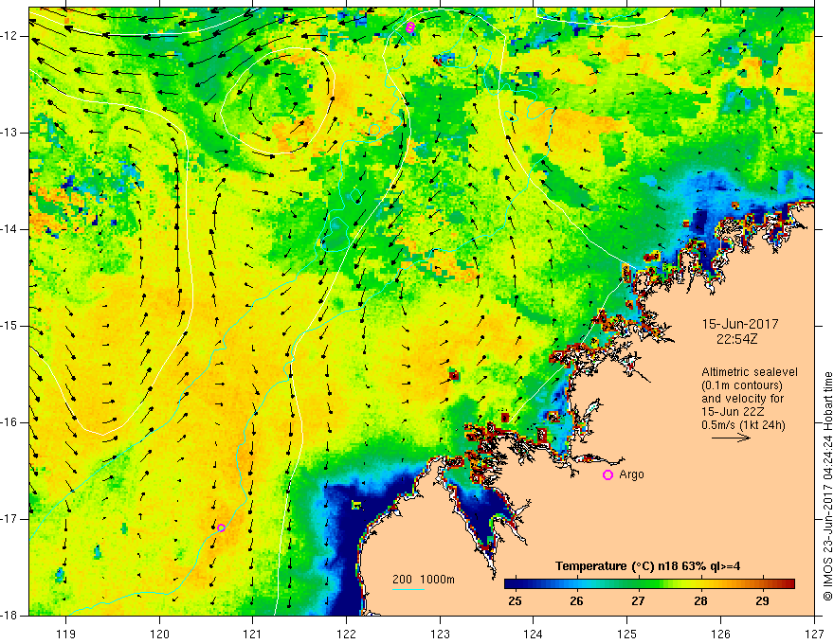Click the latitude axis label '-15'

pyautogui.click(x=9, y=326)
